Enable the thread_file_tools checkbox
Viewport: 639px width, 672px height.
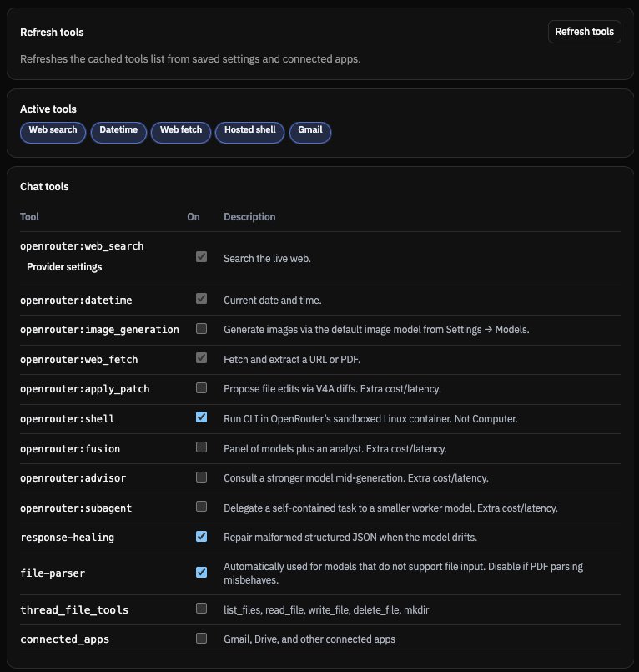tap(201, 609)
